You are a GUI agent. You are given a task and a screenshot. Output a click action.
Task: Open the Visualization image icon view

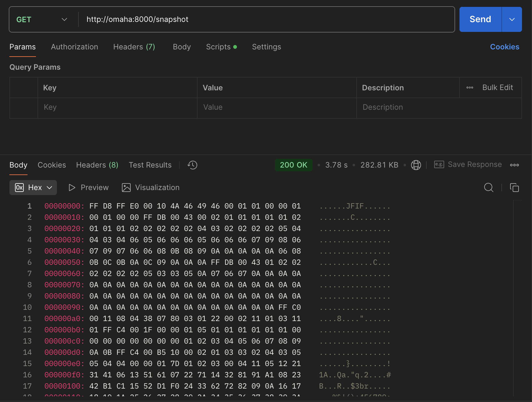click(126, 188)
